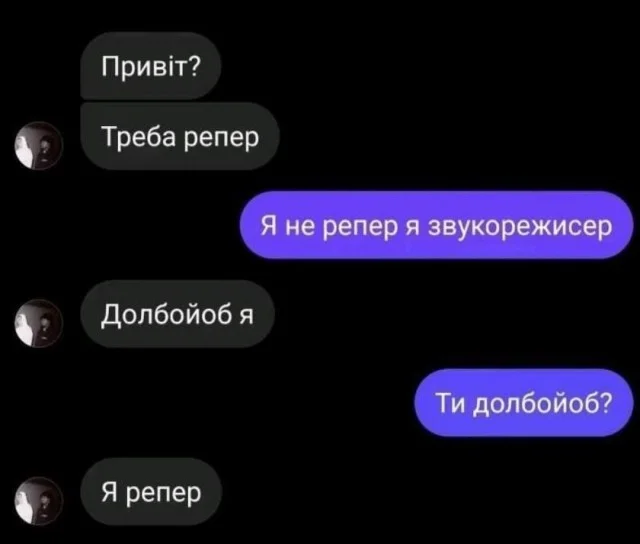Click the incoming "Долбойоб я" message bubble
Viewport: 640px width, 544px height.
178,314
